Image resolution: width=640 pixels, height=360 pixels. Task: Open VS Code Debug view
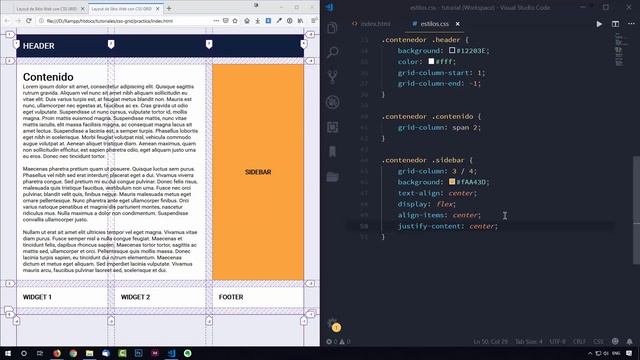[x=332, y=102]
